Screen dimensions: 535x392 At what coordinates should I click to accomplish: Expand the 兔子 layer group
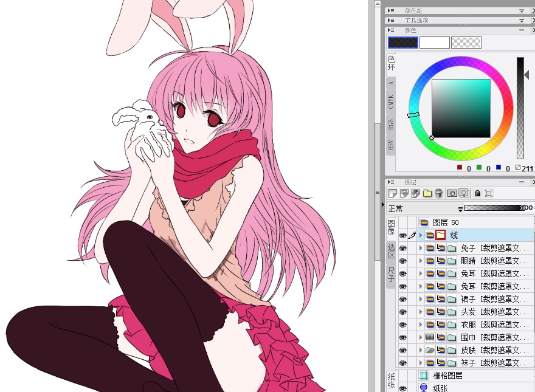click(x=421, y=248)
